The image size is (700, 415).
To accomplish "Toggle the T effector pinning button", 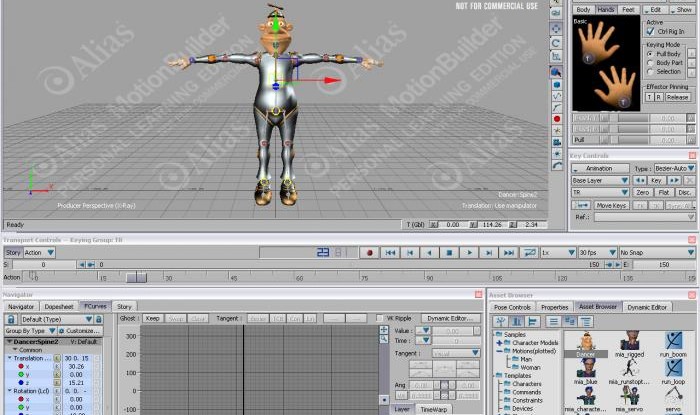I will pos(650,97).
